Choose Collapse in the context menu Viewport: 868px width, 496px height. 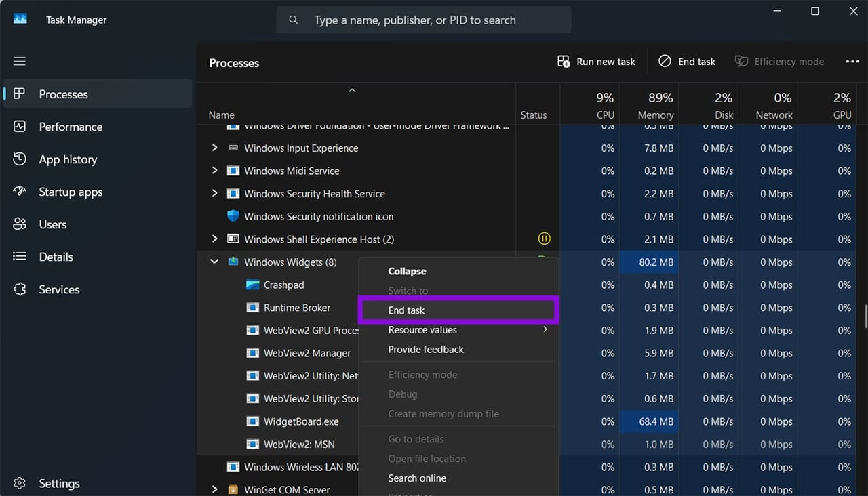coord(458,271)
